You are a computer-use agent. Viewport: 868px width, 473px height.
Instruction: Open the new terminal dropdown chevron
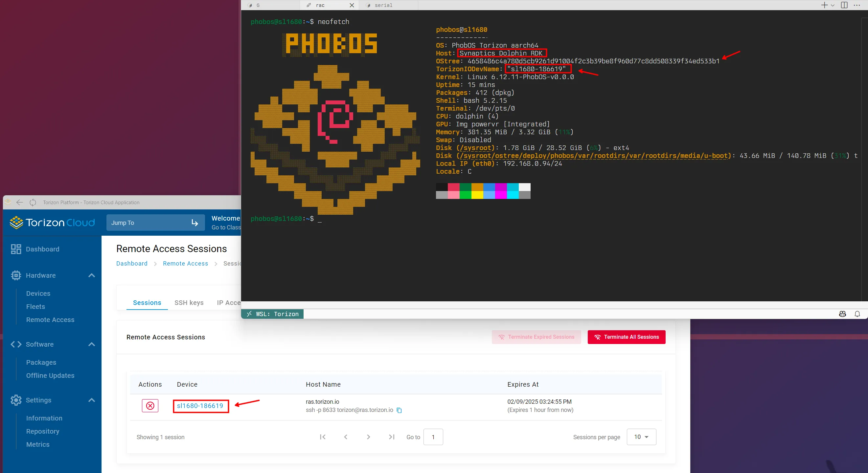pyautogui.click(x=833, y=5)
